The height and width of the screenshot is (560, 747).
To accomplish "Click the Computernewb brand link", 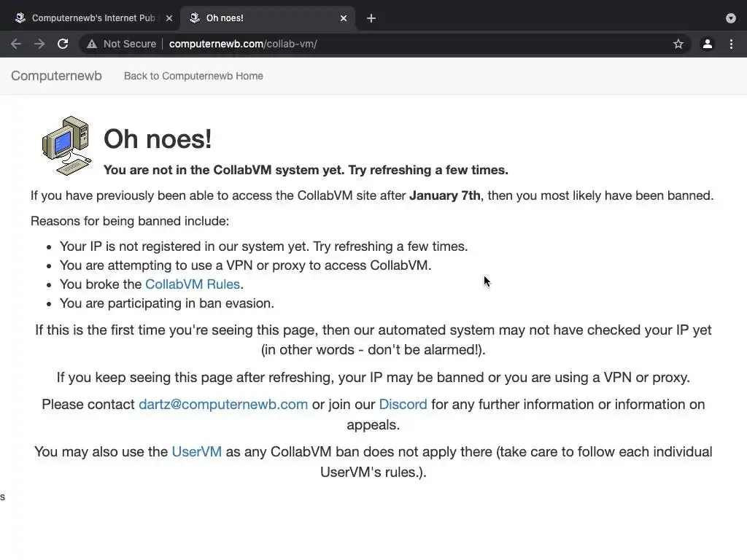I will point(56,76).
